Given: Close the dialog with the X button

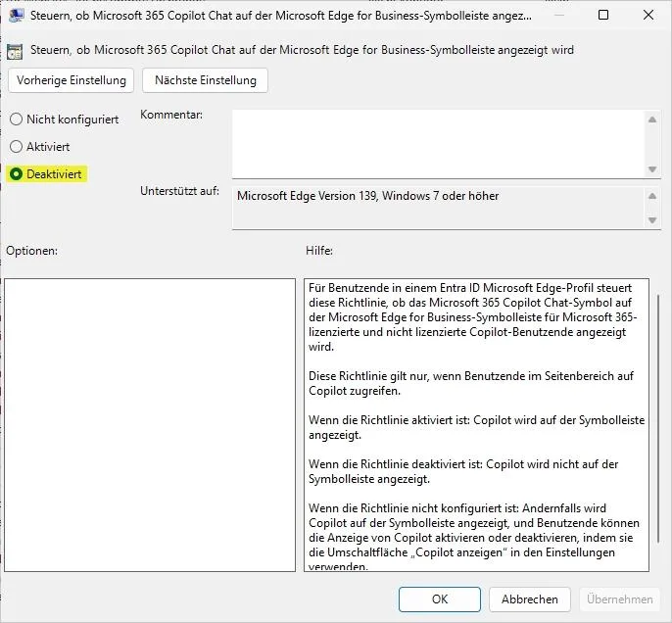Looking at the screenshot, I should point(648,16).
